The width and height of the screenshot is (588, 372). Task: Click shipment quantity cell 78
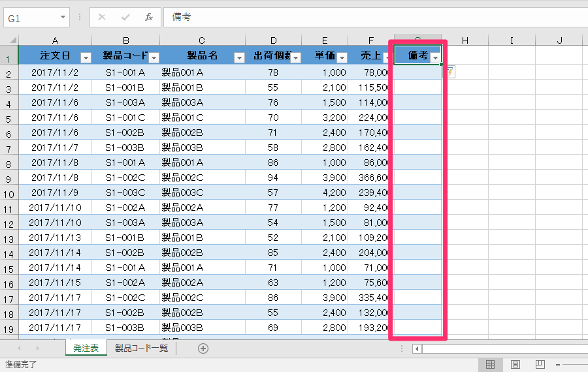tap(273, 72)
